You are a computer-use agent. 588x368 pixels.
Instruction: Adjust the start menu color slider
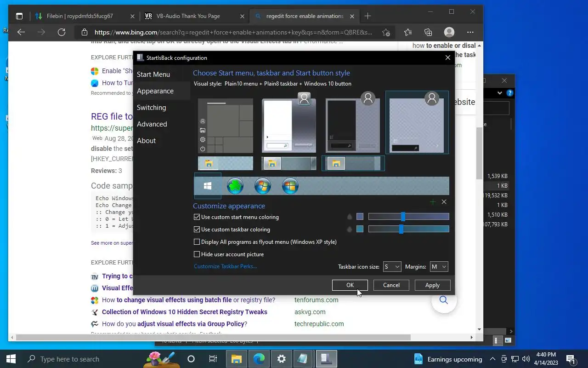409,217
